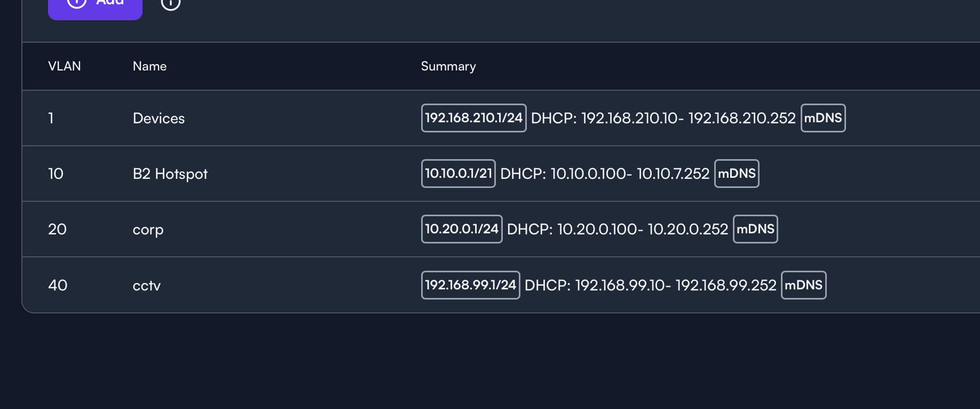980x409 pixels.
Task: Select the B2 Hotspot network name
Action: pyautogui.click(x=170, y=174)
